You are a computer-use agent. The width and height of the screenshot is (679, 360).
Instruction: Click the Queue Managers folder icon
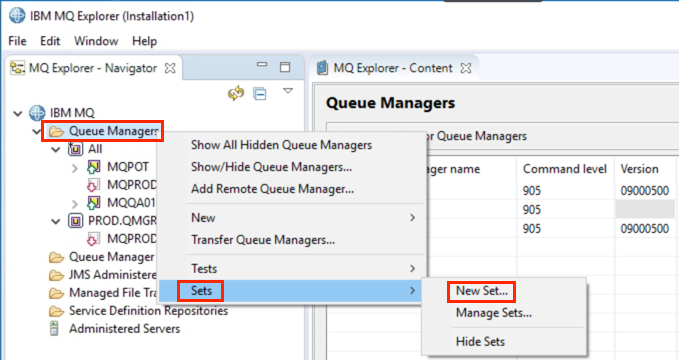56,131
